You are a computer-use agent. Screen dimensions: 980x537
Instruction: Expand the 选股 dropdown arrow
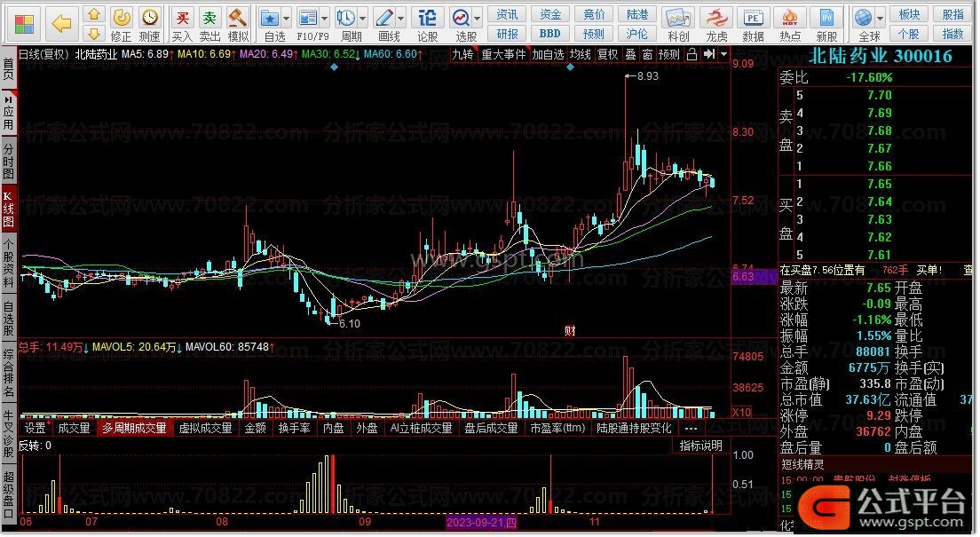(x=478, y=18)
